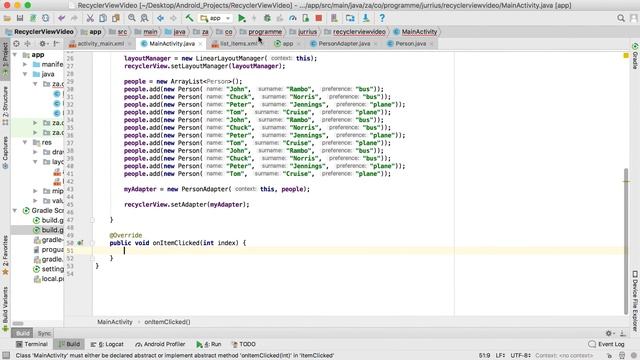Paste using the toolbar paste icon
Image resolution: width=640 pixels, height=360 pixels.
tap(116, 18)
